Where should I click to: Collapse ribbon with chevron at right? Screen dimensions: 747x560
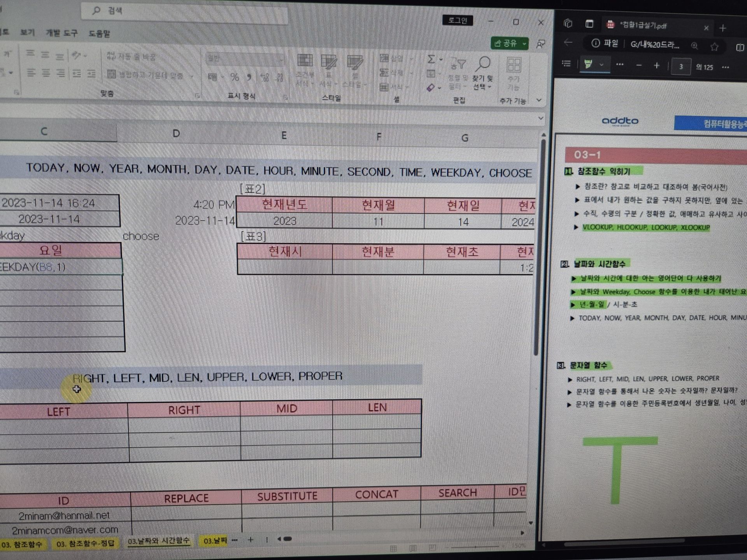click(539, 100)
